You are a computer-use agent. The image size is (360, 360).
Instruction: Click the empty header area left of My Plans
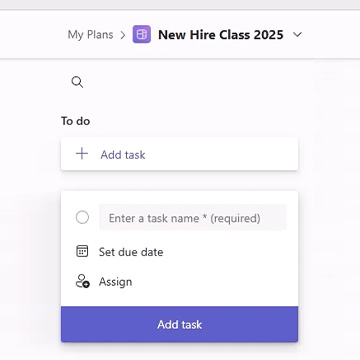click(32, 35)
